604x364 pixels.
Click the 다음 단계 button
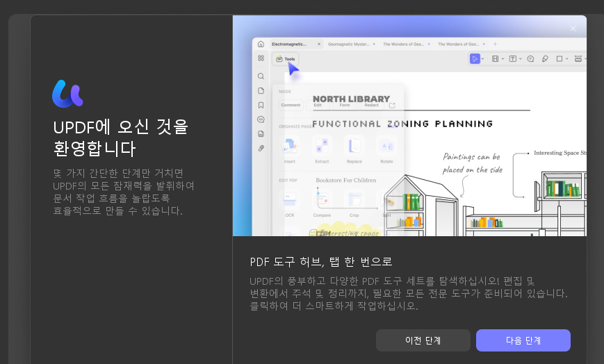tap(523, 340)
